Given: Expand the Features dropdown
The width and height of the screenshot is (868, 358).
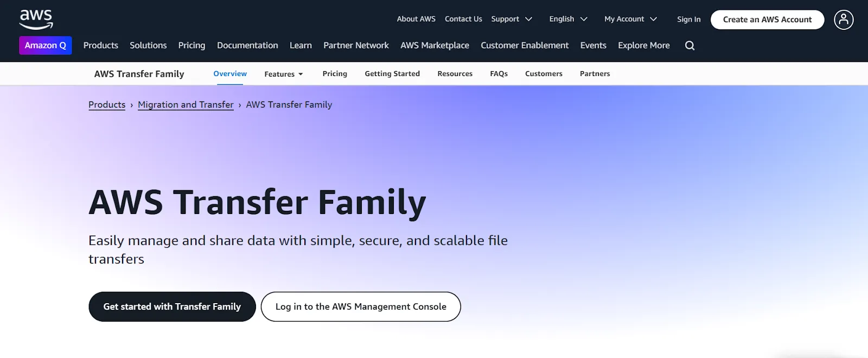Looking at the screenshot, I should click(x=284, y=74).
